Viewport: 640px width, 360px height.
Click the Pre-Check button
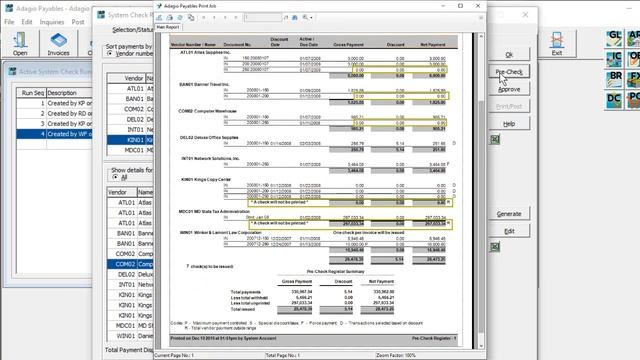(509, 72)
